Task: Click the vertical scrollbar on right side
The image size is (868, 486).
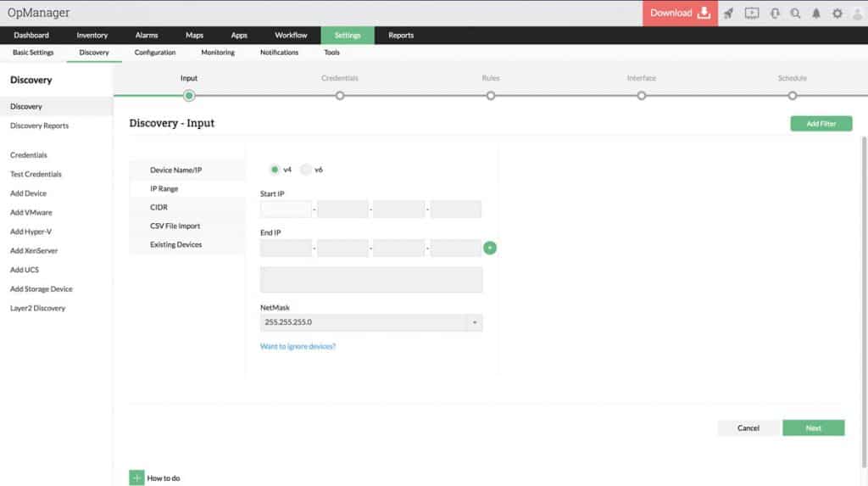Action: click(x=864, y=254)
